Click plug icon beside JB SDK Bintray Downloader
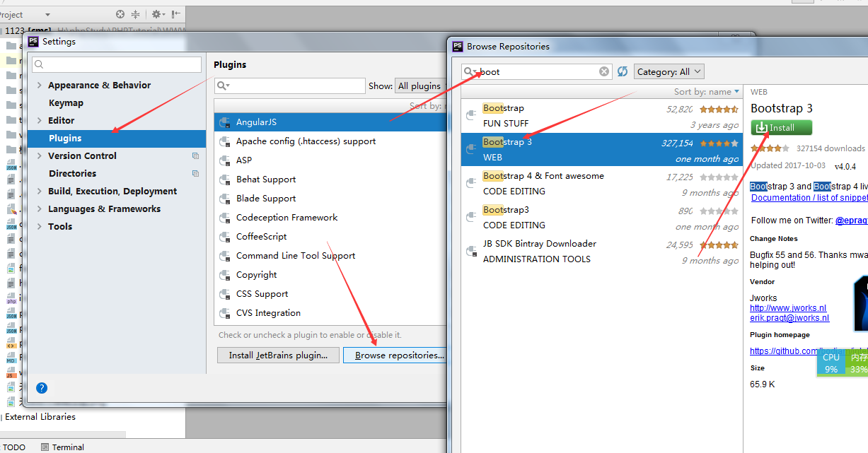This screenshot has width=868, height=453. [471, 251]
